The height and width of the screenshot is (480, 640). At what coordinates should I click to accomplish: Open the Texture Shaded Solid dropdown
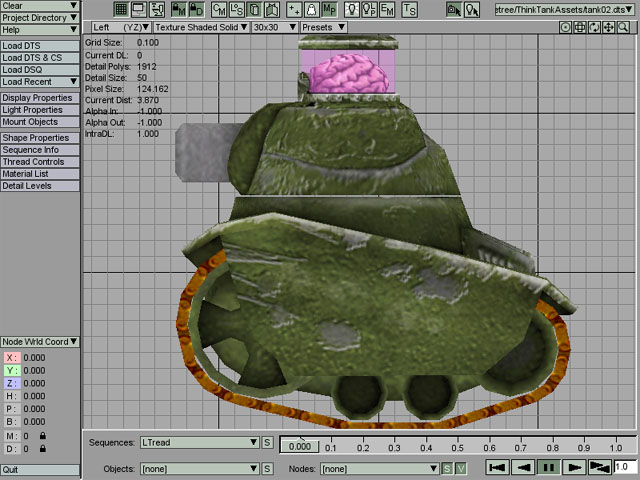201,27
